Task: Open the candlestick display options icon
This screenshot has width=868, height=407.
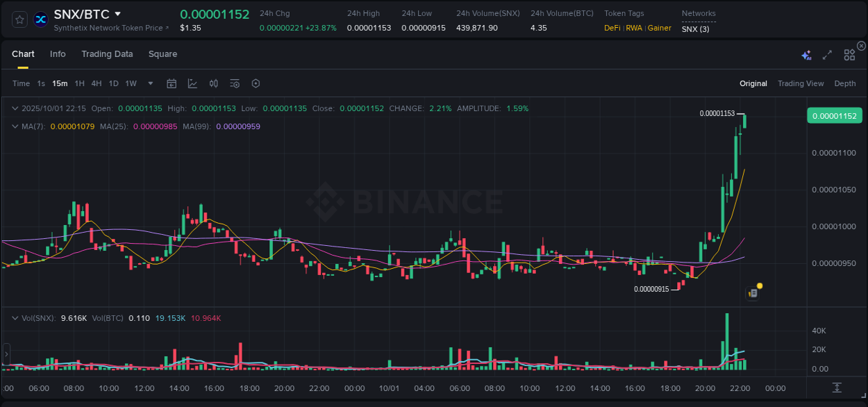Action: pos(213,83)
